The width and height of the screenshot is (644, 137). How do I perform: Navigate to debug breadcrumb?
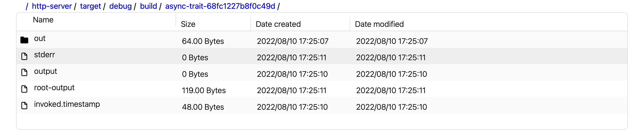(x=120, y=6)
